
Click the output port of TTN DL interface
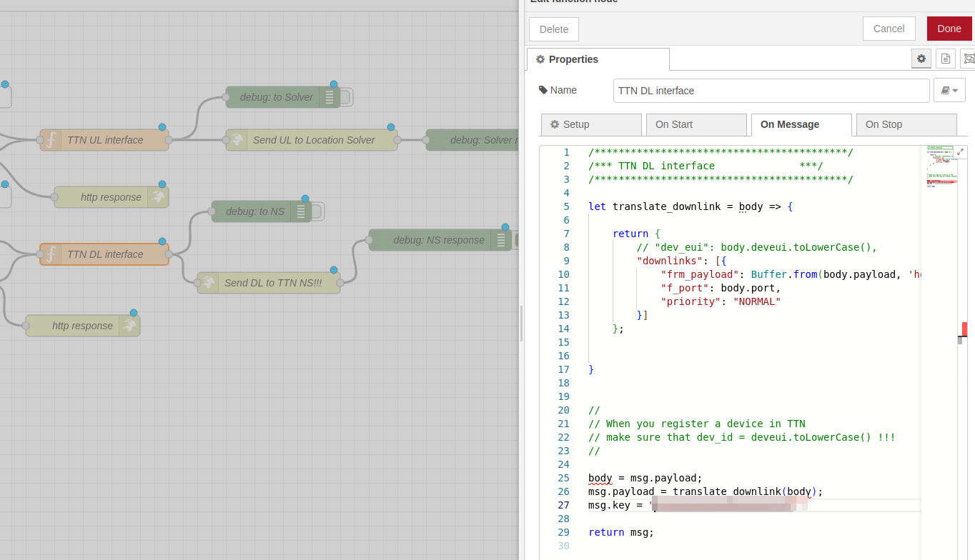[x=169, y=254]
